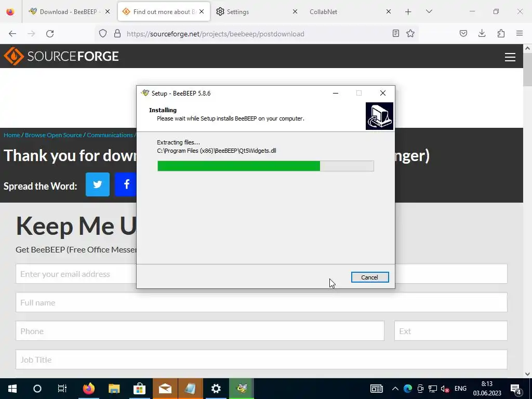
Task: Click the muted volume tray icon
Action: pyautogui.click(x=445, y=389)
